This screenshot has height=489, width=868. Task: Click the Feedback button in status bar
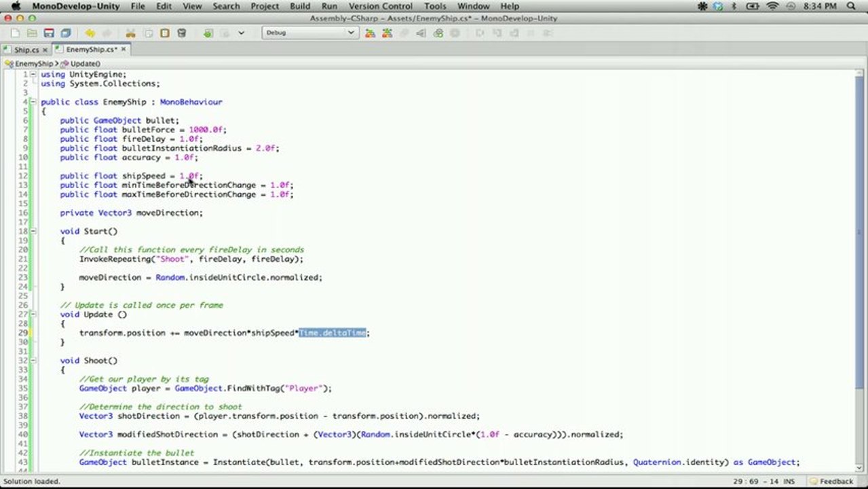[831, 482]
